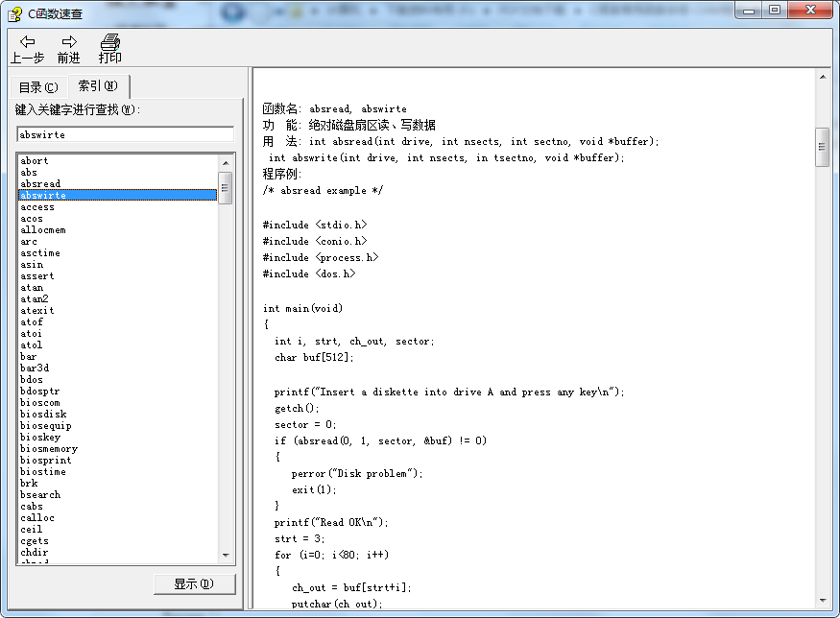Viewport: 840px width, 618px height.
Task: Select 'atexit' in the function list
Action: 38,311
